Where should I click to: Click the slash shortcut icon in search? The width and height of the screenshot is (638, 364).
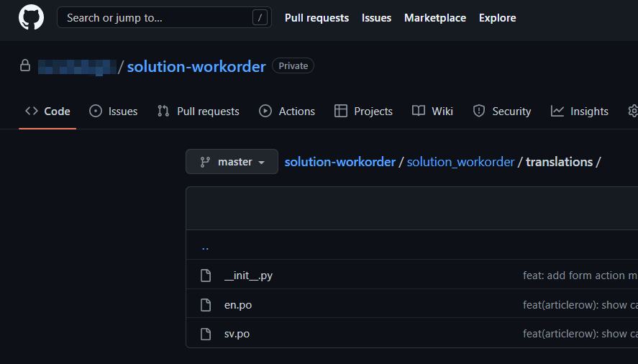(260, 18)
